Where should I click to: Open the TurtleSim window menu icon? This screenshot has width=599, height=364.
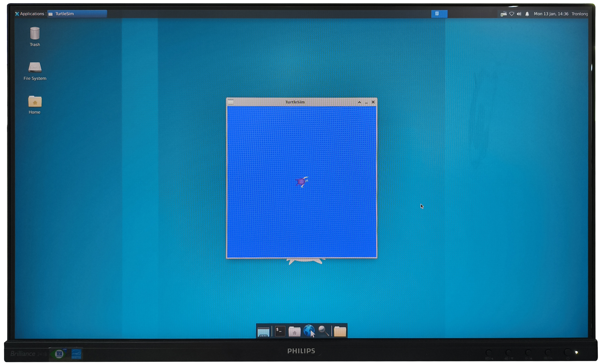pos(231,102)
